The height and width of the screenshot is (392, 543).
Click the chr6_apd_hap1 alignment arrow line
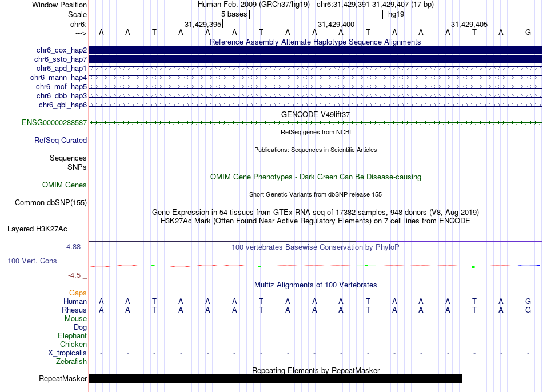coord(316,69)
